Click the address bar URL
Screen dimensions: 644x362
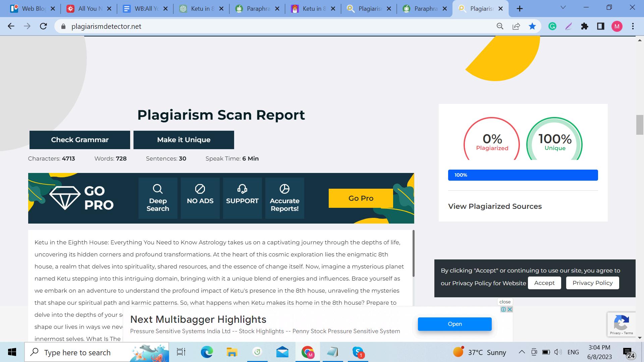click(x=106, y=26)
